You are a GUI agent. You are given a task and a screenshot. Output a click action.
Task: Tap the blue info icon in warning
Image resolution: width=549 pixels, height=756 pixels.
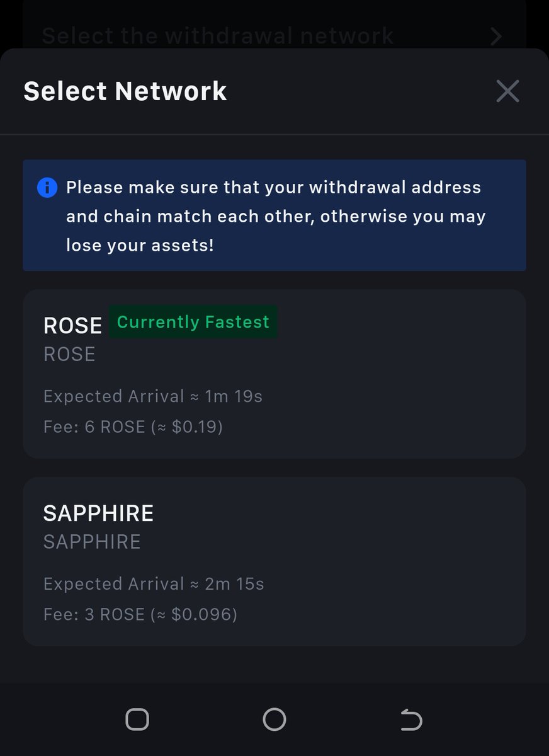pyautogui.click(x=47, y=187)
